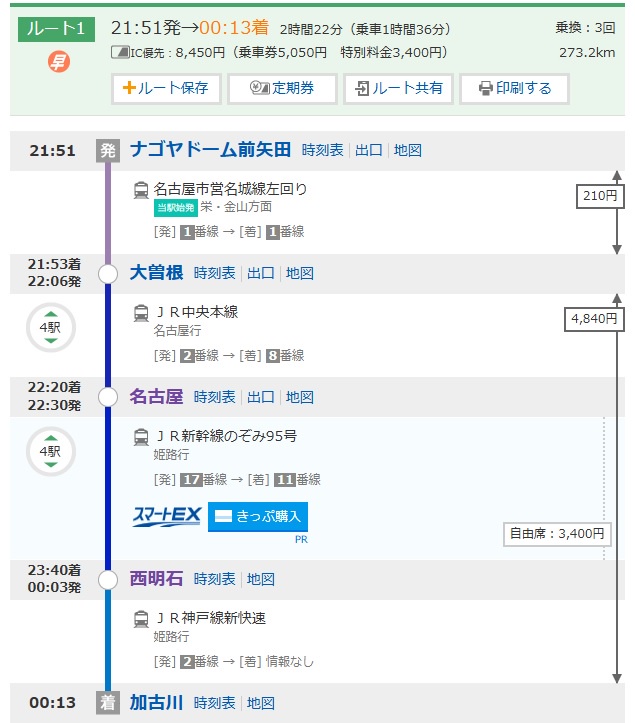Click train icon beside 名古屋市営名城線左回り
The height and width of the screenshot is (723, 635).
click(141, 190)
